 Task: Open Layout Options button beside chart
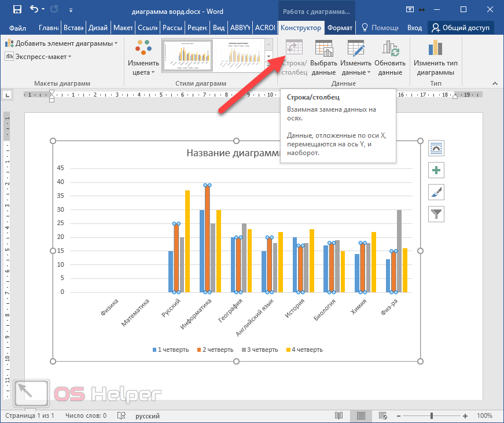pyautogui.click(x=436, y=148)
